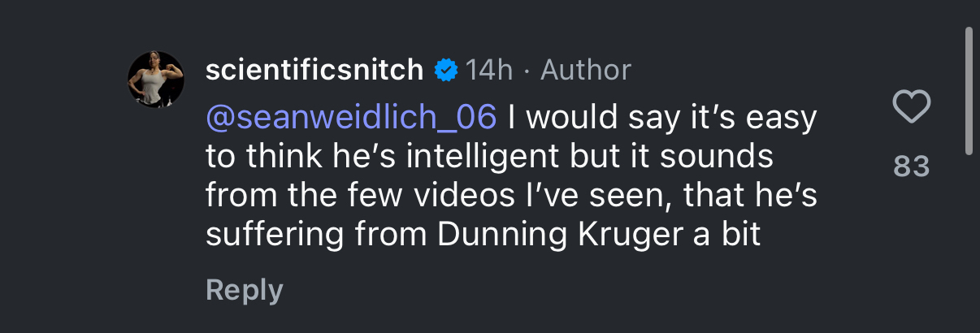This screenshot has height=333, width=980.
Task: Click the 14h timestamp
Action: pos(489,71)
